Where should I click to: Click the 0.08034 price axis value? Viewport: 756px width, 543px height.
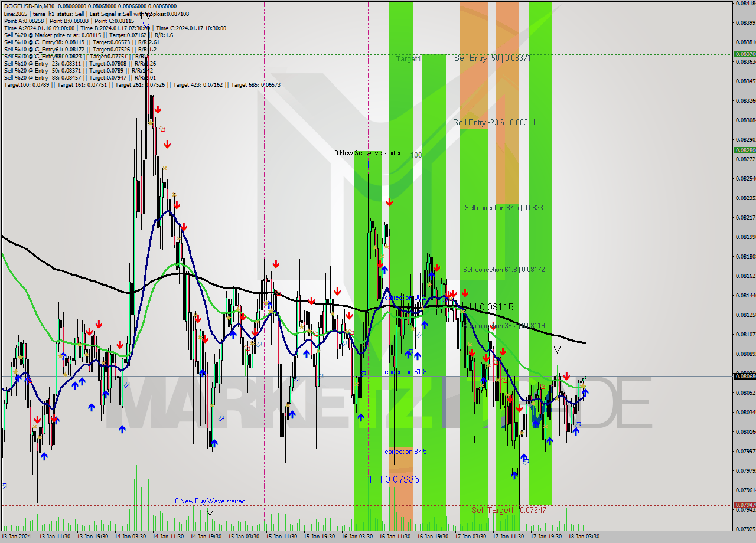[x=745, y=412]
